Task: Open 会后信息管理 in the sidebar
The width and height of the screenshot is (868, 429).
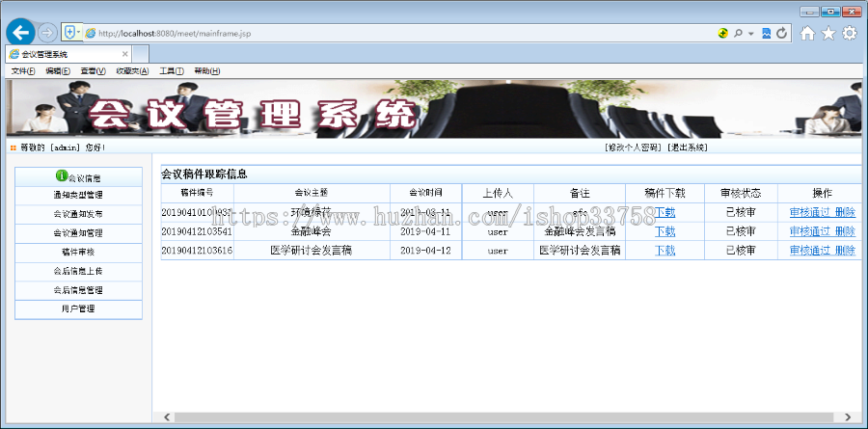Action: click(78, 290)
